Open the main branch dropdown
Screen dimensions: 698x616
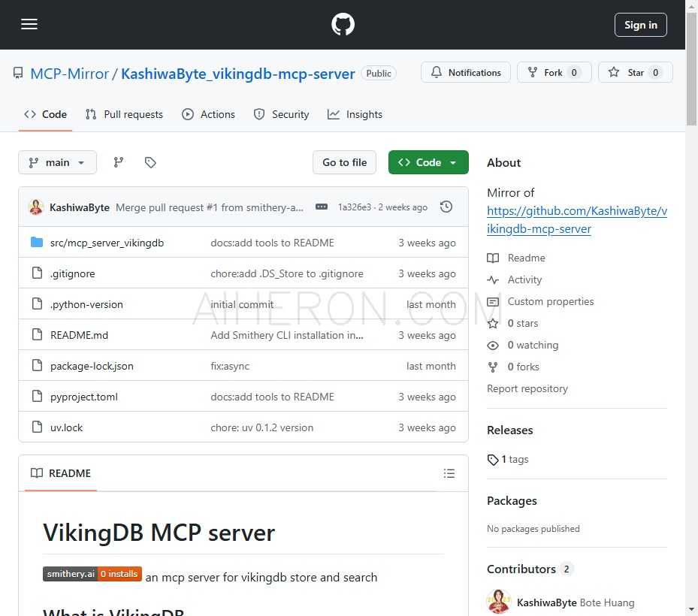(57, 162)
